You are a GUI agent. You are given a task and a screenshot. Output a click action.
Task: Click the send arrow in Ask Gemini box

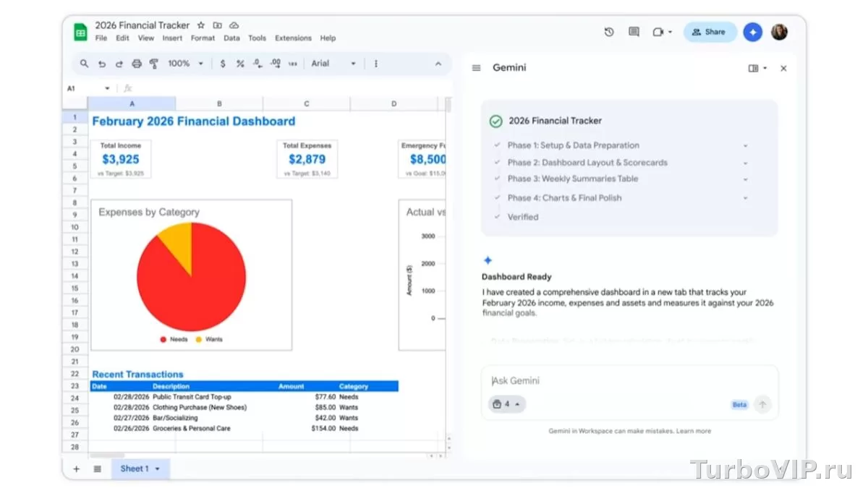tap(762, 405)
